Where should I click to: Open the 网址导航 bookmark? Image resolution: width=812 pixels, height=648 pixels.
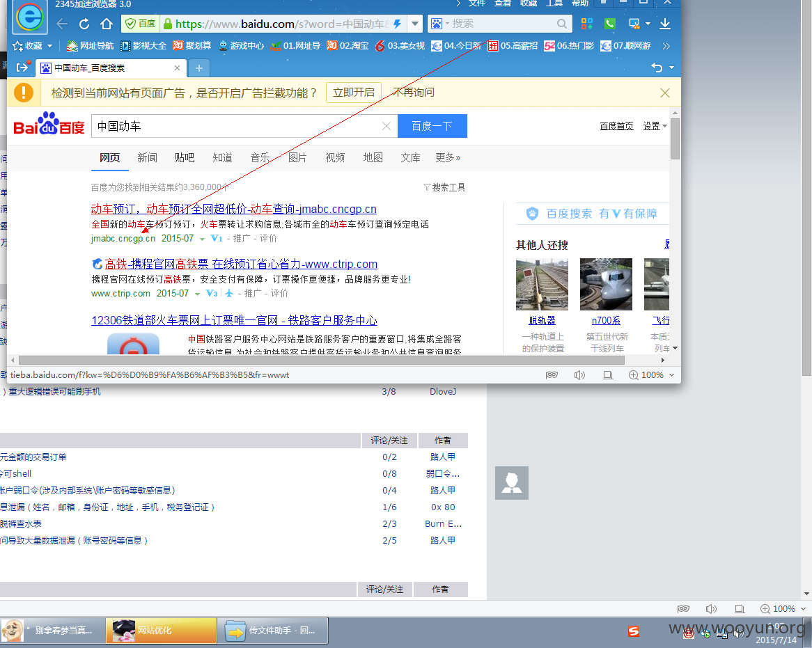click(x=90, y=46)
